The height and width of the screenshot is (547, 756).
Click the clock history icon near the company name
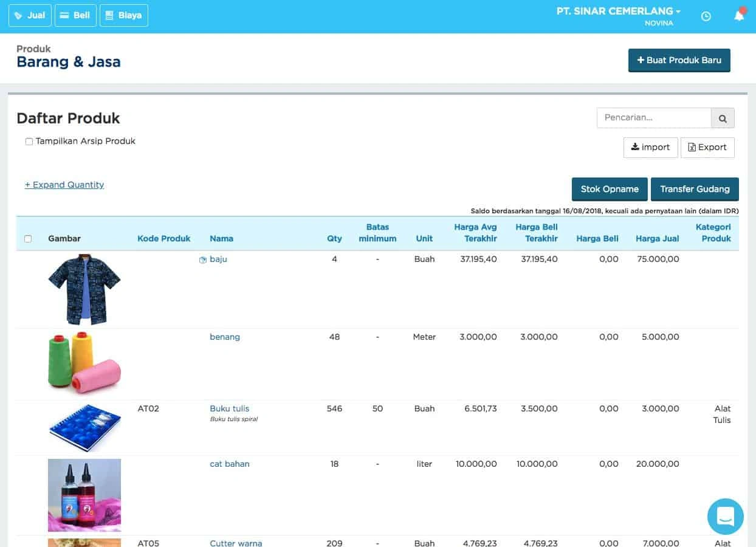pyautogui.click(x=706, y=16)
